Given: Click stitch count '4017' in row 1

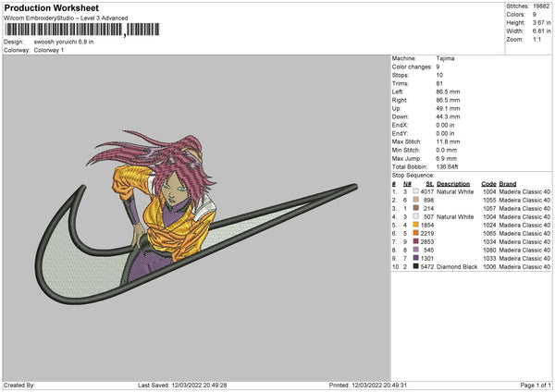Looking at the screenshot, I should [427, 191].
